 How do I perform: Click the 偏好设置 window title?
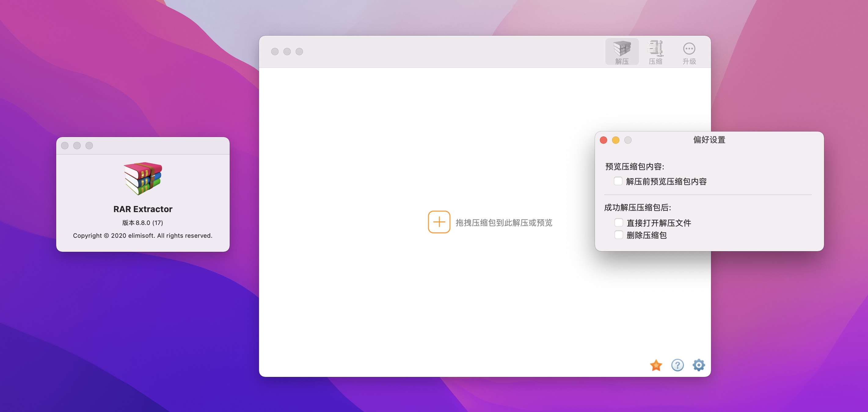click(x=709, y=140)
